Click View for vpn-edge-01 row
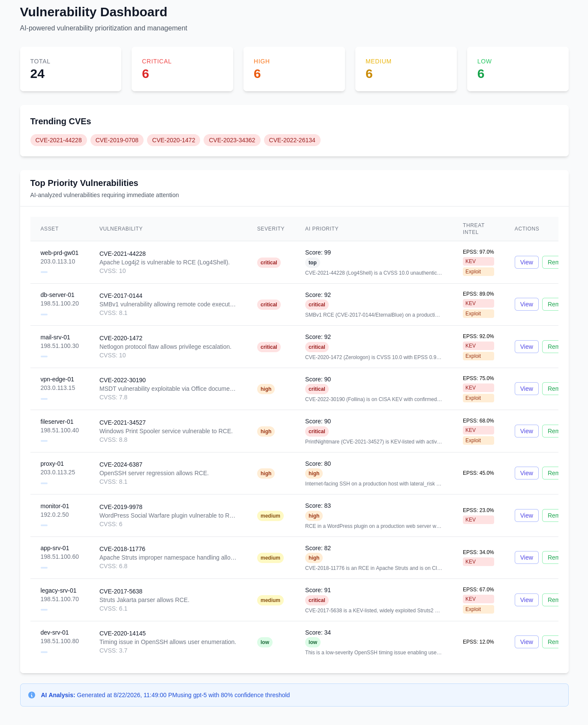Image resolution: width=588 pixels, height=725 pixels. pos(526,389)
